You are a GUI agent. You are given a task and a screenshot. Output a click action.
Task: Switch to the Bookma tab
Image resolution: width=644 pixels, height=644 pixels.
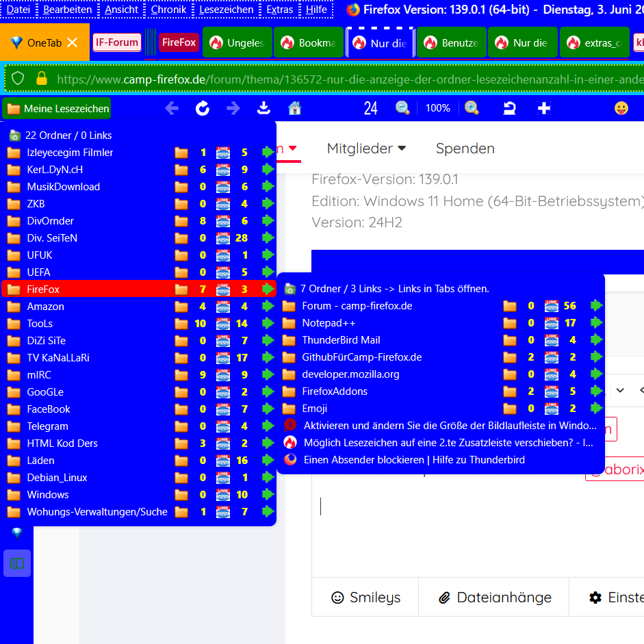[x=309, y=42]
